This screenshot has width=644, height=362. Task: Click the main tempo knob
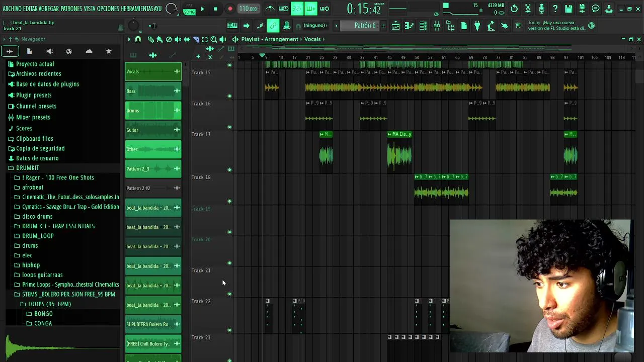point(171,9)
